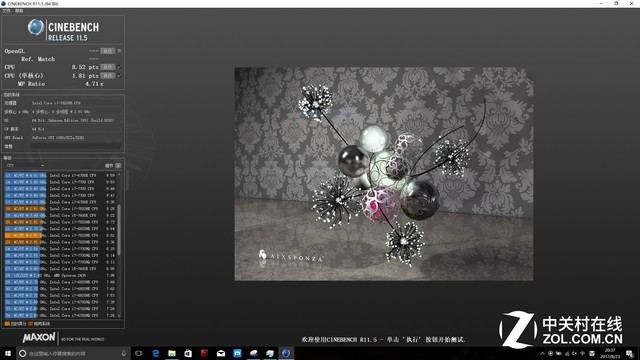640x360 pixels.
Task: Open Microsoft Store from the taskbar
Action: (x=188, y=353)
